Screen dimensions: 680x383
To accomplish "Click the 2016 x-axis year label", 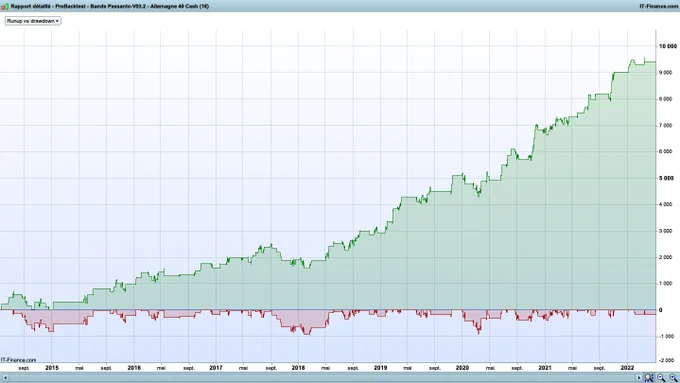I will tap(134, 368).
